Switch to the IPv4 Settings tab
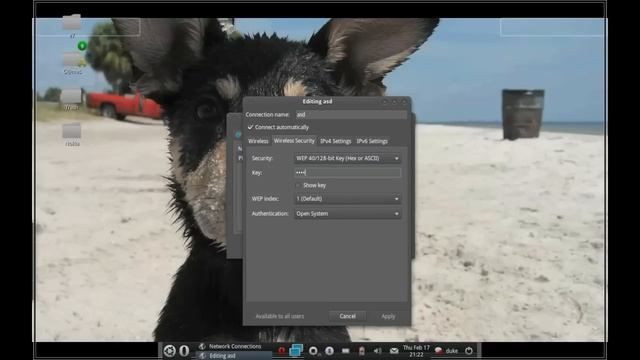640x360 pixels. pyautogui.click(x=336, y=141)
